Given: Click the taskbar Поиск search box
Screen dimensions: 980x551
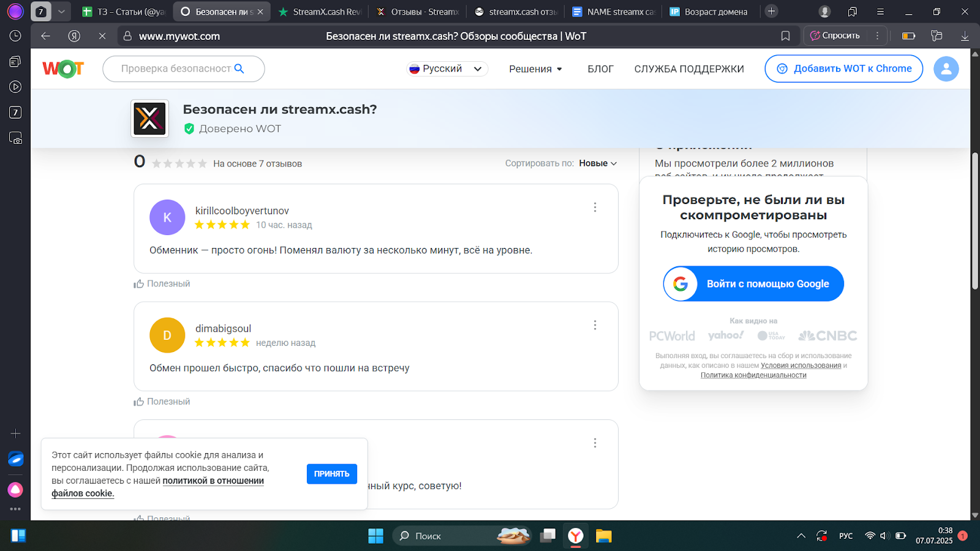Looking at the screenshot, I should tap(462, 536).
